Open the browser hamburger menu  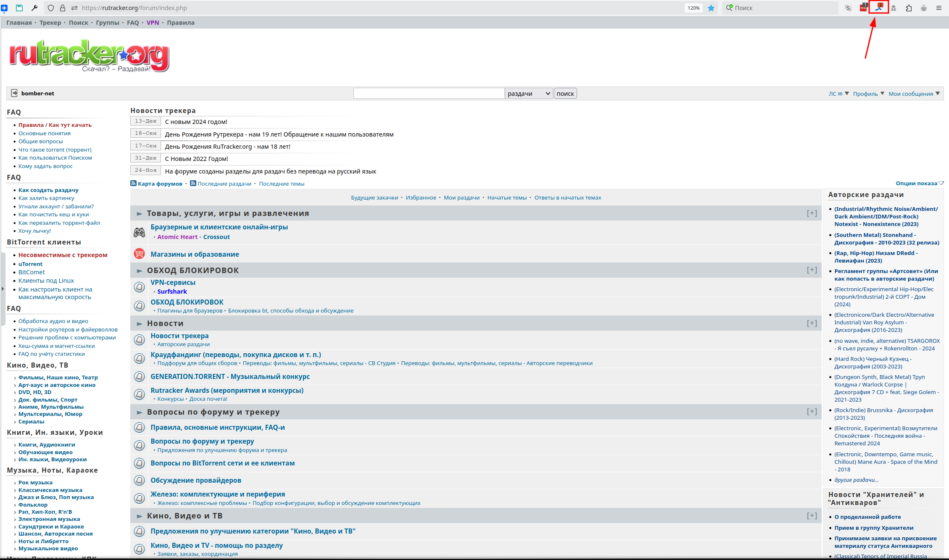pyautogui.click(x=939, y=8)
